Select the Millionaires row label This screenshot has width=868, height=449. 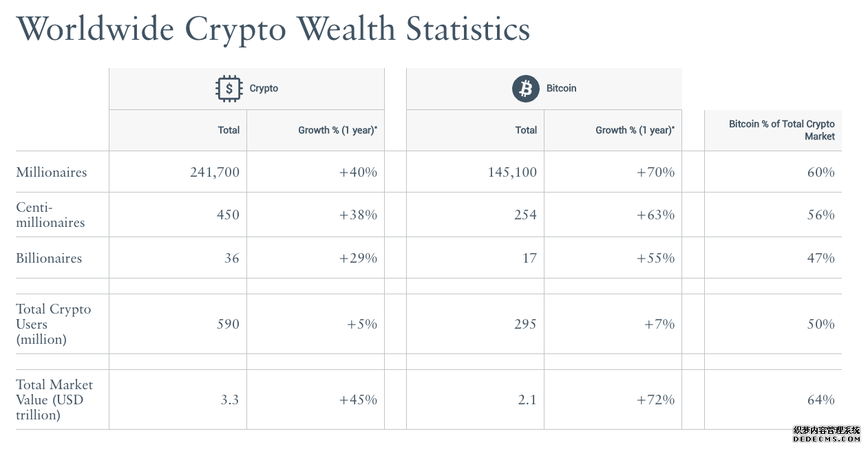(x=52, y=172)
